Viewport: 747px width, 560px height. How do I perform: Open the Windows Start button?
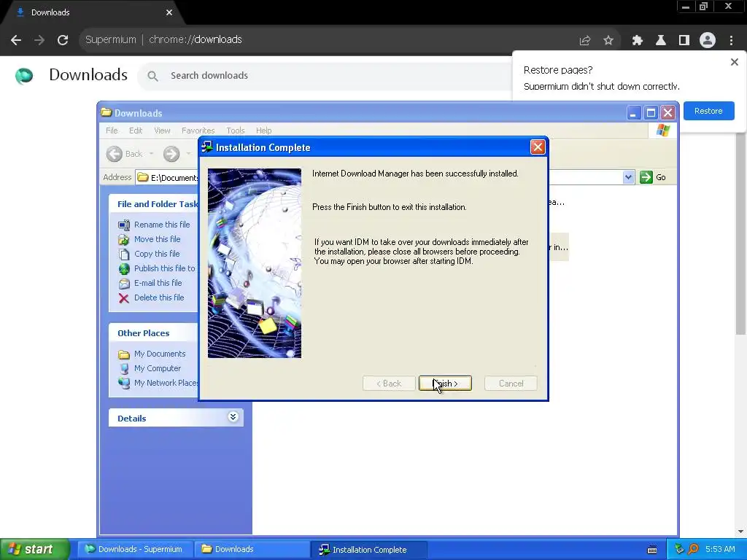[x=34, y=549]
